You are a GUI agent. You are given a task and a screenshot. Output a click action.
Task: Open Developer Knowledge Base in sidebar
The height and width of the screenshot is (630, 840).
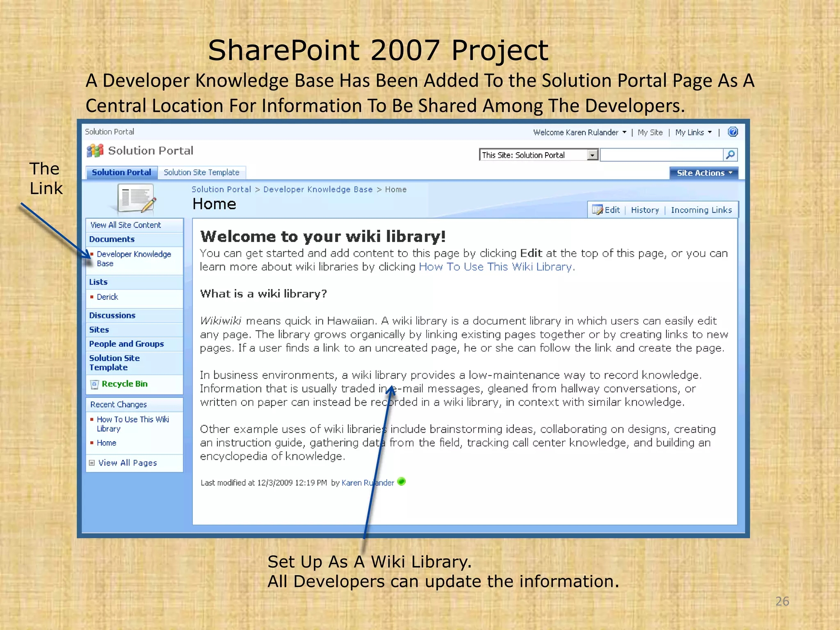(x=134, y=259)
